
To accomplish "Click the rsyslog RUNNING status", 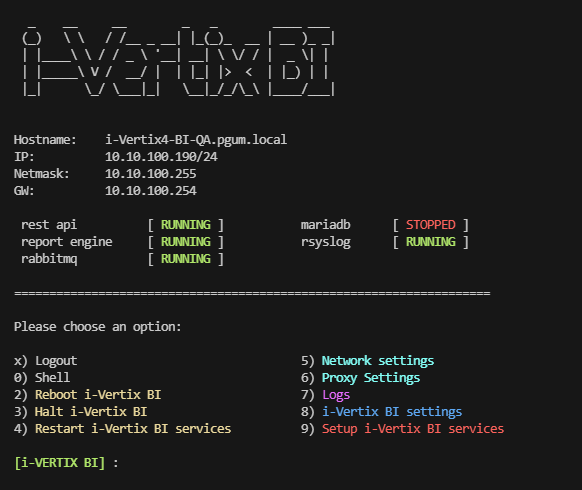I will coord(431,242).
